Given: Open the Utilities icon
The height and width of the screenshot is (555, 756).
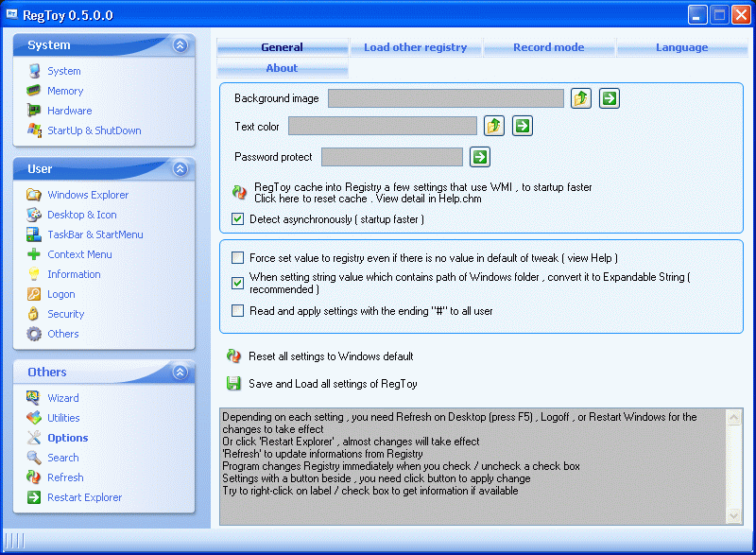Looking at the screenshot, I should click(x=34, y=418).
